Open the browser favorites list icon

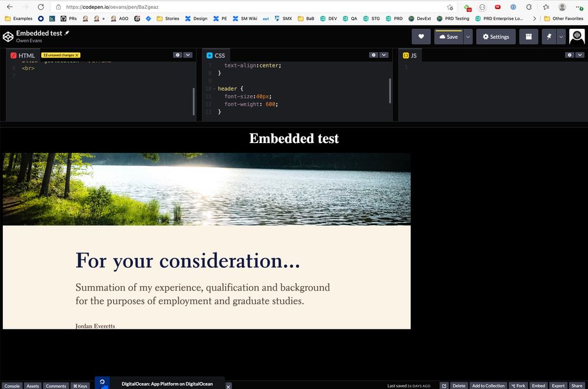546,7
